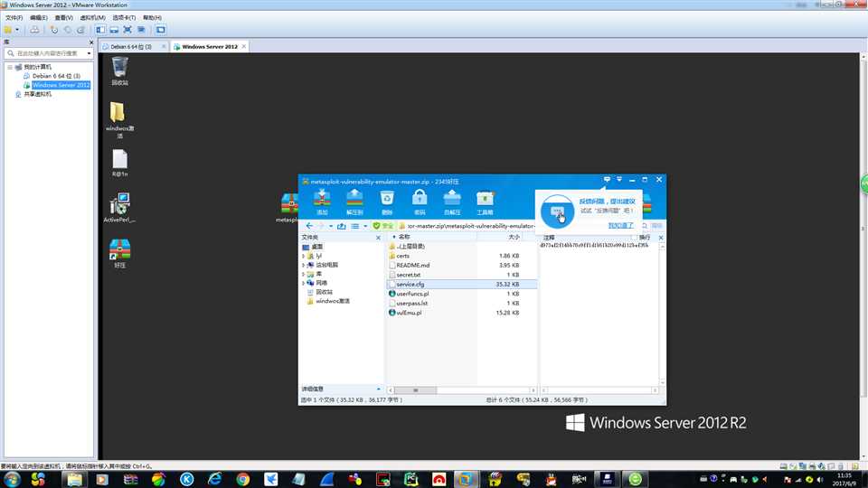This screenshot has height=488, width=868.
Task: Click the Size column header
Action: [499, 237]
